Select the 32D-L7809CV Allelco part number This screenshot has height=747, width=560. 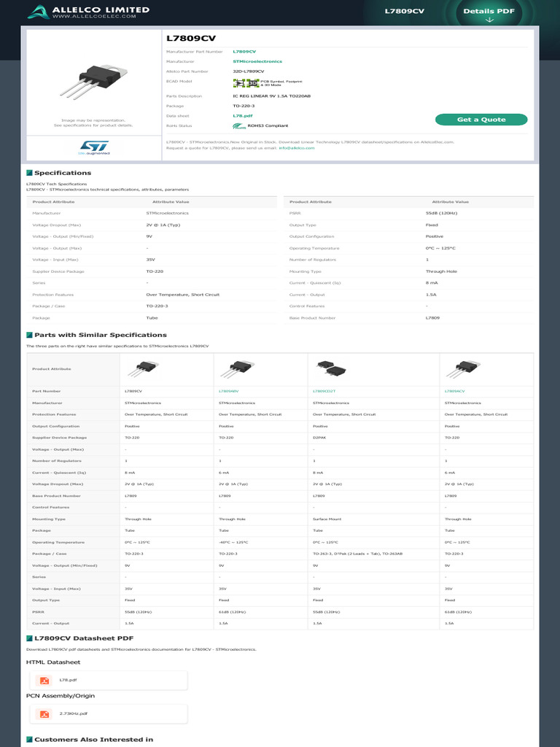coord(248,71)
